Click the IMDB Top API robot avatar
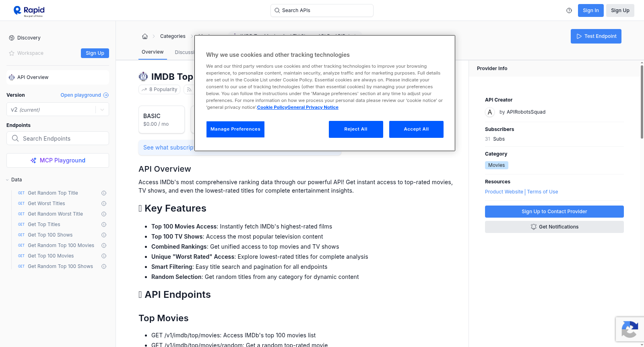 pyautogui.click(x=143, y=77)
